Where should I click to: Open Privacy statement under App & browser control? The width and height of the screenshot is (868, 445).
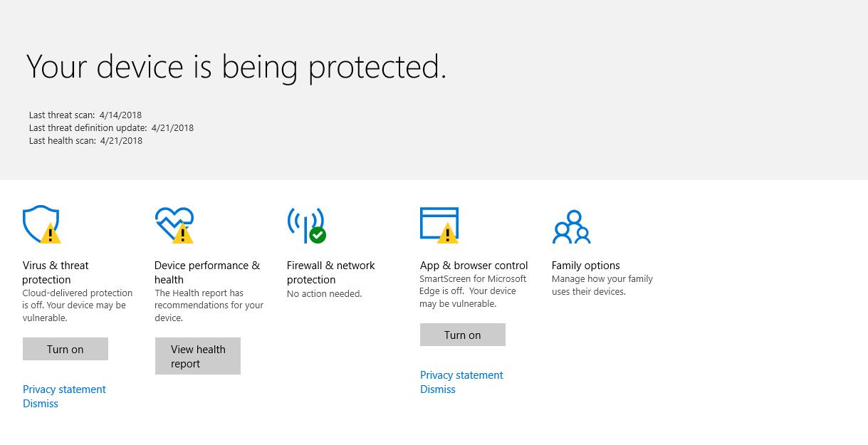(x=461, y=375)
